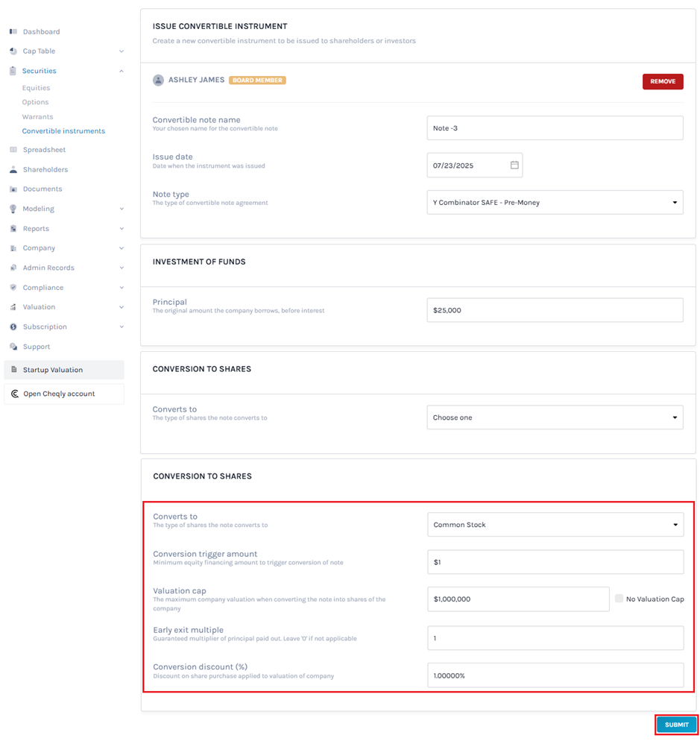Image resolution: width=700 pixels, height=741 pixels.
Task: Click the Spreadsheet menu label
Action: click(45, 150)
